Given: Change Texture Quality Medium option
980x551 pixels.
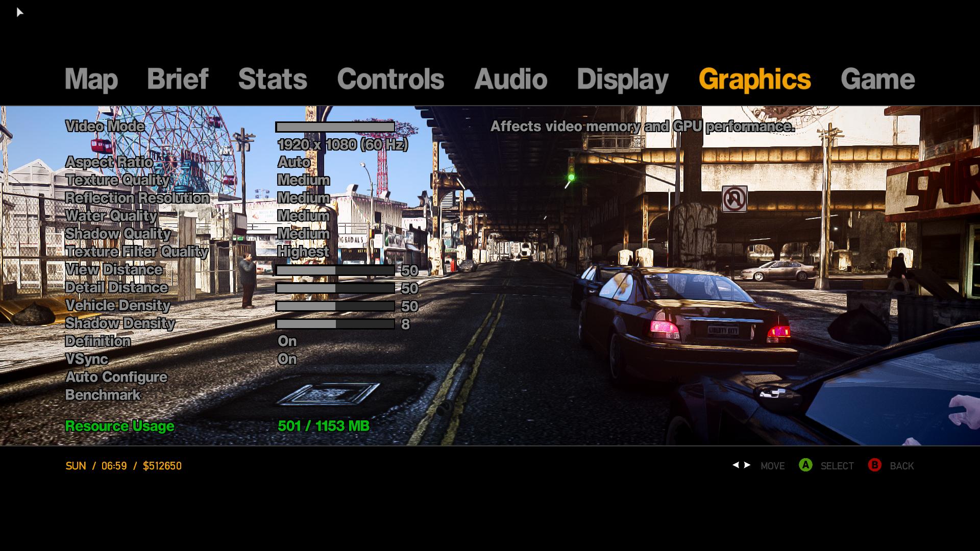Looking at the screenshot, I should pyautogui.click(x=303, y=180).
